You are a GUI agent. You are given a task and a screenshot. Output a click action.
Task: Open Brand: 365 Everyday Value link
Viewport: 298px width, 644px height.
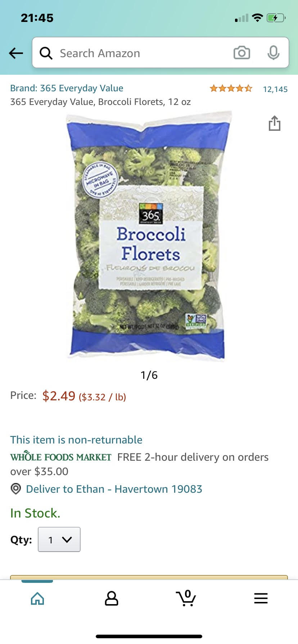coord(67,88)
